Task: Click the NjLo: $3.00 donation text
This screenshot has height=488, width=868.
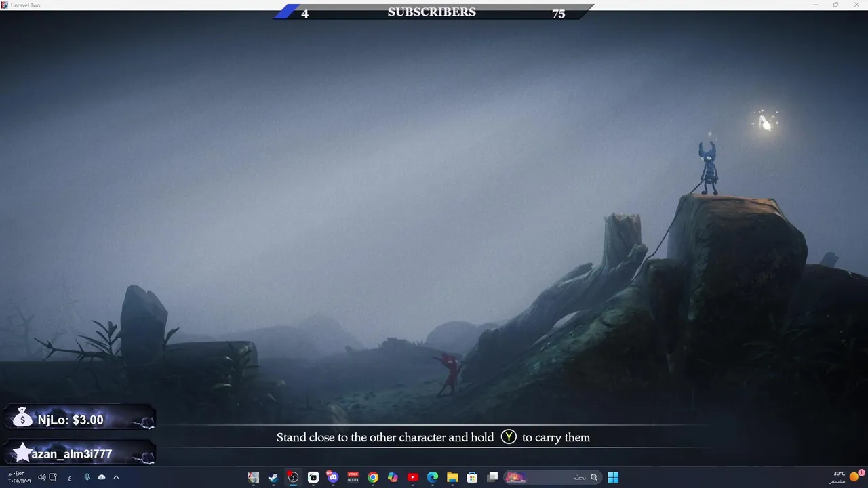Action: 71,420
